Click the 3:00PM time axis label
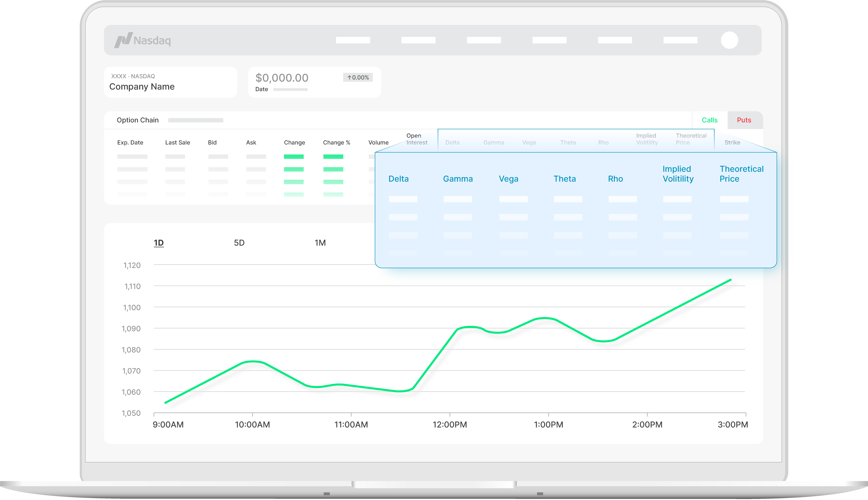 [733, 425]
